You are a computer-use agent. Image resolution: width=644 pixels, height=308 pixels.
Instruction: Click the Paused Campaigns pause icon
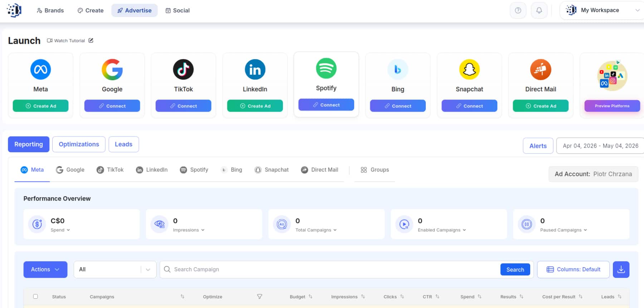[527, 224]
